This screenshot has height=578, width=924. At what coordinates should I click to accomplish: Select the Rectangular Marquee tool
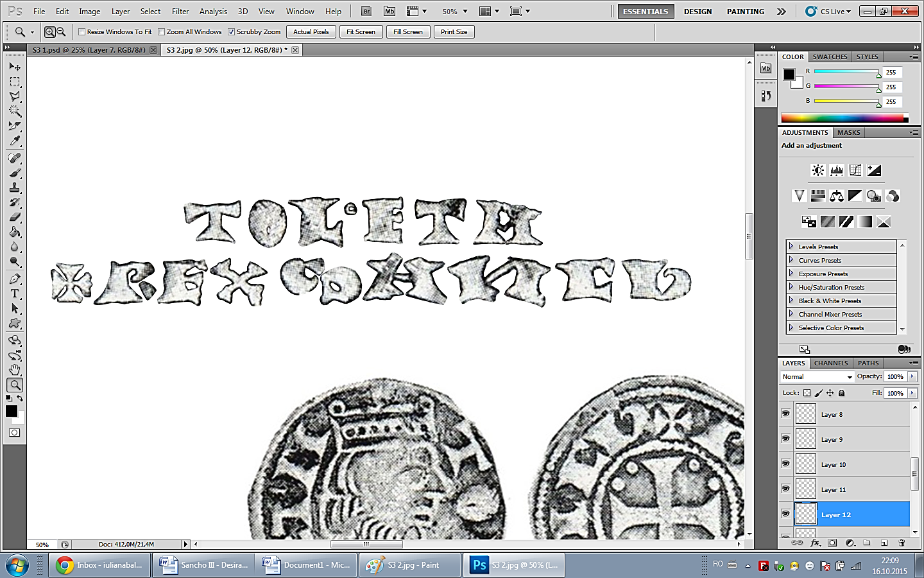click(x=15, y=82)
